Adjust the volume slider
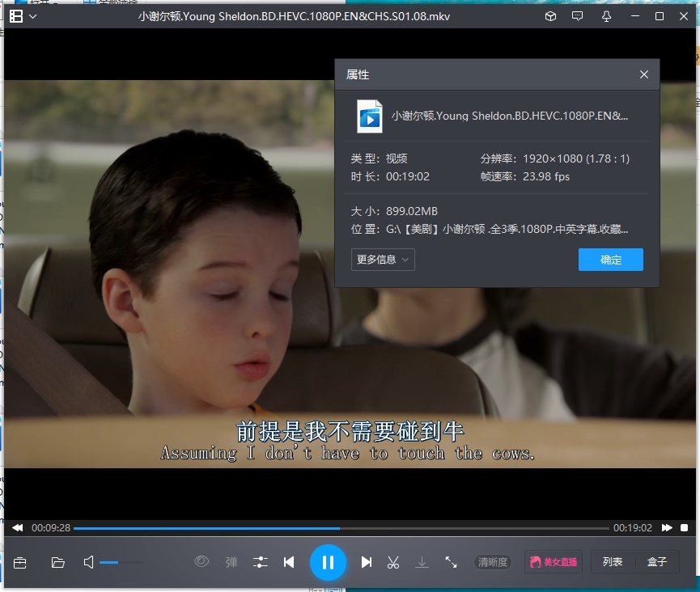The width and height of the screenshot is (700, 592). 122,563
